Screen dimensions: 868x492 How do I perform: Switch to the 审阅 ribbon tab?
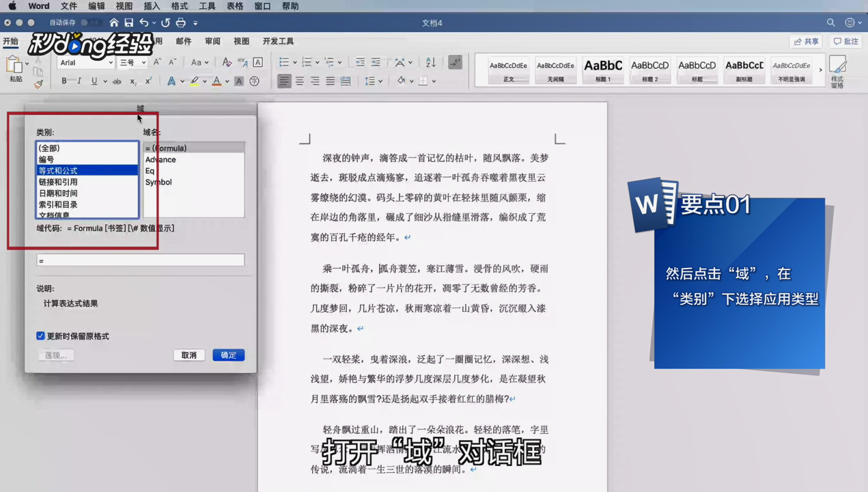pos(212,42)
